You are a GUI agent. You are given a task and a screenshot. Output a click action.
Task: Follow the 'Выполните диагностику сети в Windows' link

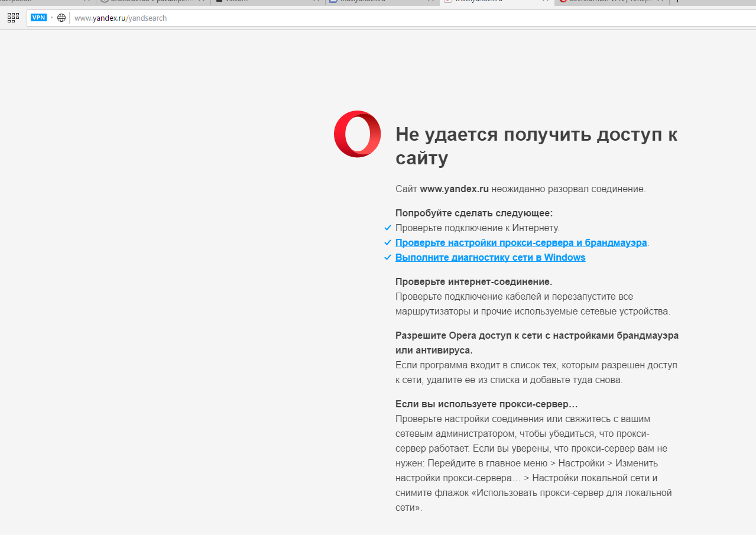point(491,257)
